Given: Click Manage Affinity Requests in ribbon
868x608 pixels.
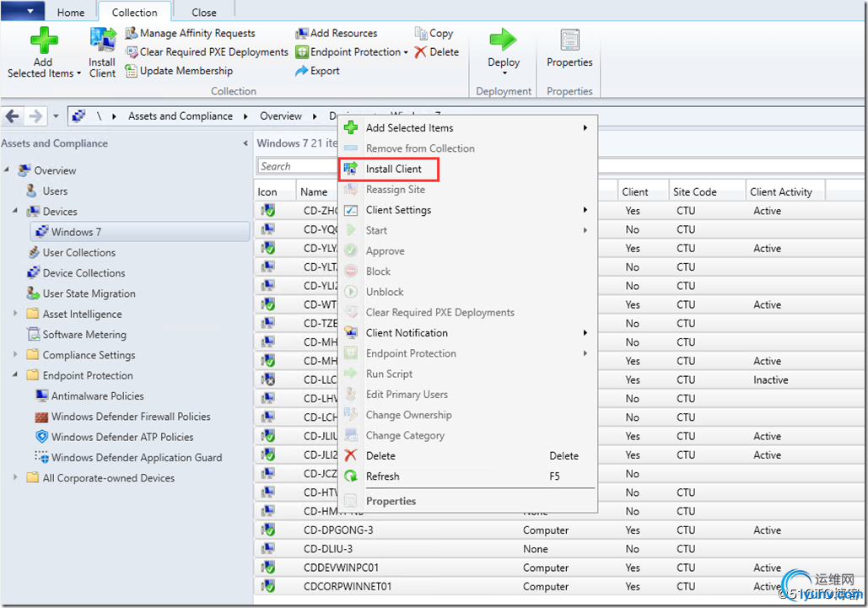Looking at the screenshot, I should (x=197, y=34).
